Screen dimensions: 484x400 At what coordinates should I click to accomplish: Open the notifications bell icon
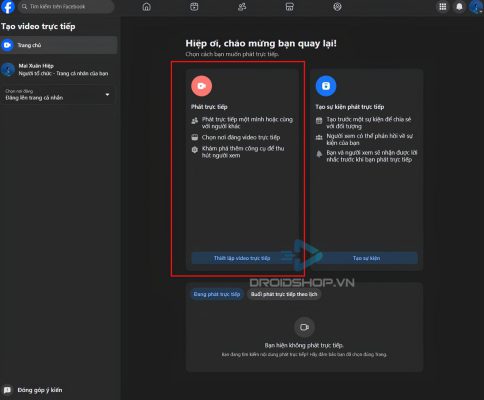(459, 7)
